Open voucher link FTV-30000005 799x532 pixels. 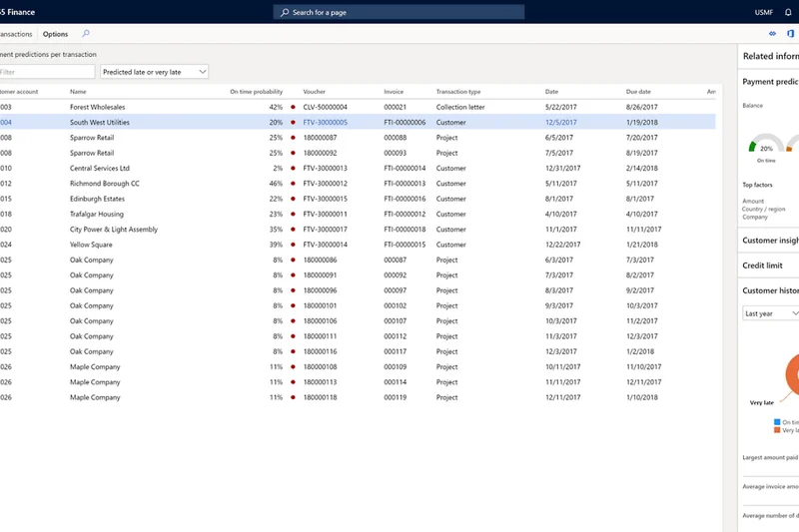(326, 122)
